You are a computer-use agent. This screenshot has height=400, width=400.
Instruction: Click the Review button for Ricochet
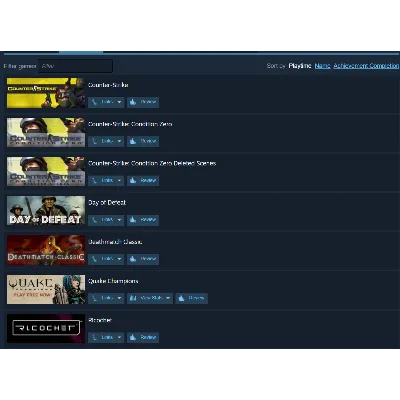coord(143,337)
